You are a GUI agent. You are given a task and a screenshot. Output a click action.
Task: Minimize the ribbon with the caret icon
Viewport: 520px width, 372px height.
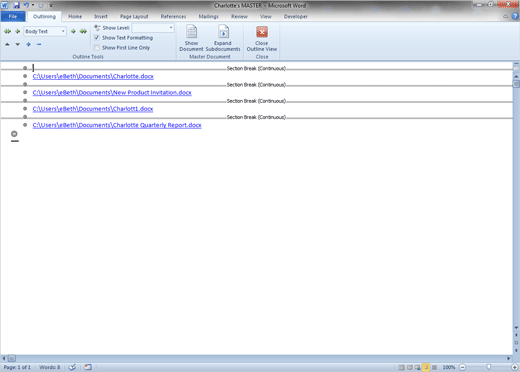click(x=506, y=16)
